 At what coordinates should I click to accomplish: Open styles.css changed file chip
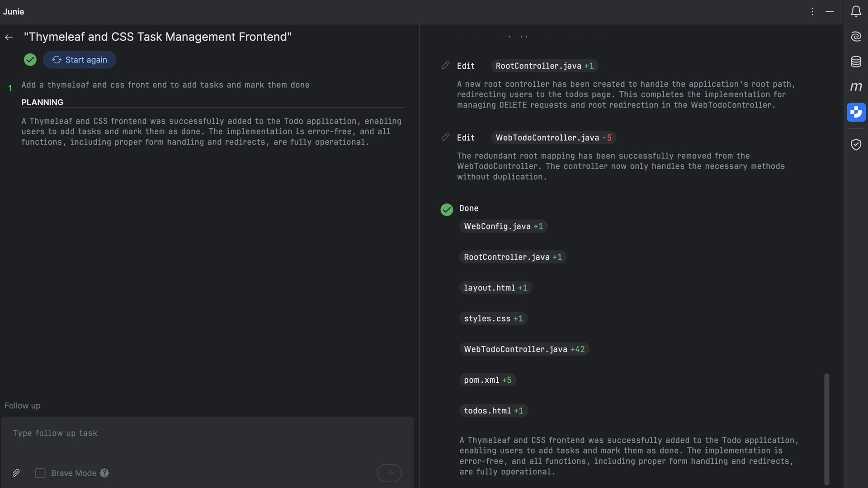(493, 319)
